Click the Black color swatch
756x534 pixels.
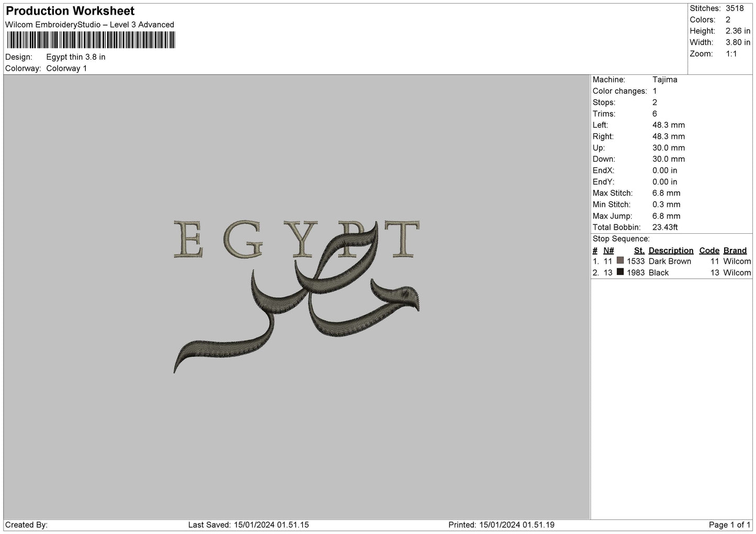point(620,272)
